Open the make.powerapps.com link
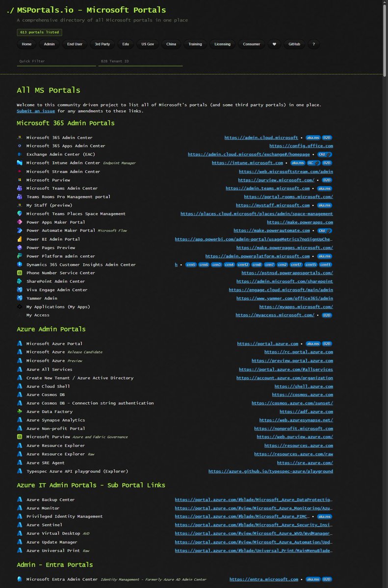This screenshot has width=388, height=588. (300, 222)
